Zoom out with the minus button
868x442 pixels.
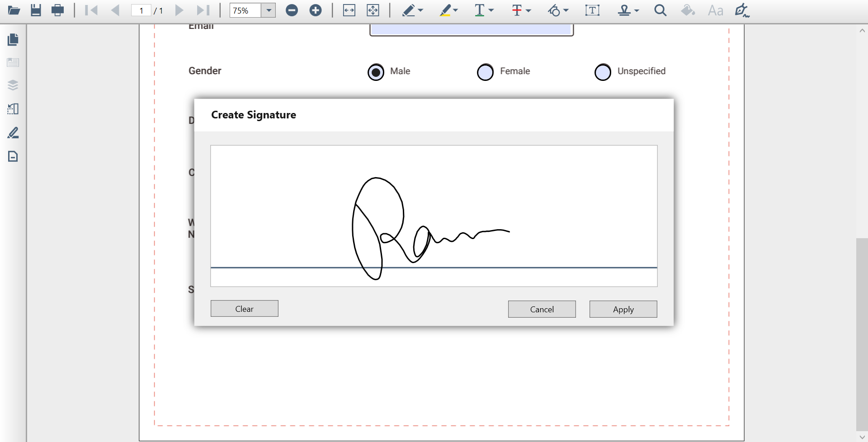point(292,10)
